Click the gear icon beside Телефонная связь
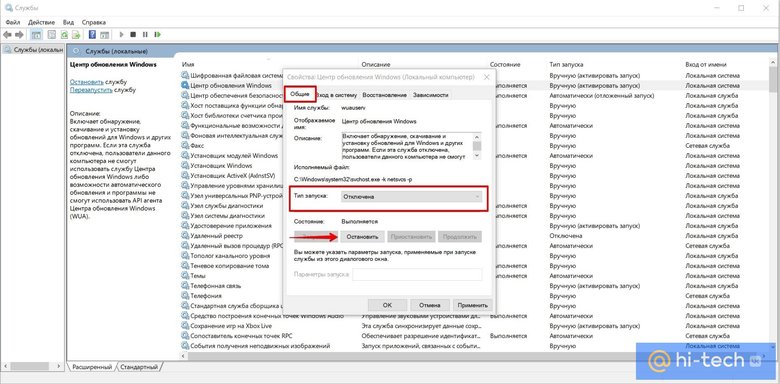The image size is (780, 384). click(185, 286)
